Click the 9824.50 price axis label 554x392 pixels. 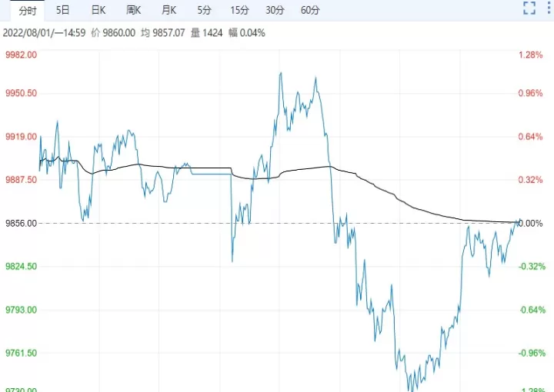pos(22,267)
